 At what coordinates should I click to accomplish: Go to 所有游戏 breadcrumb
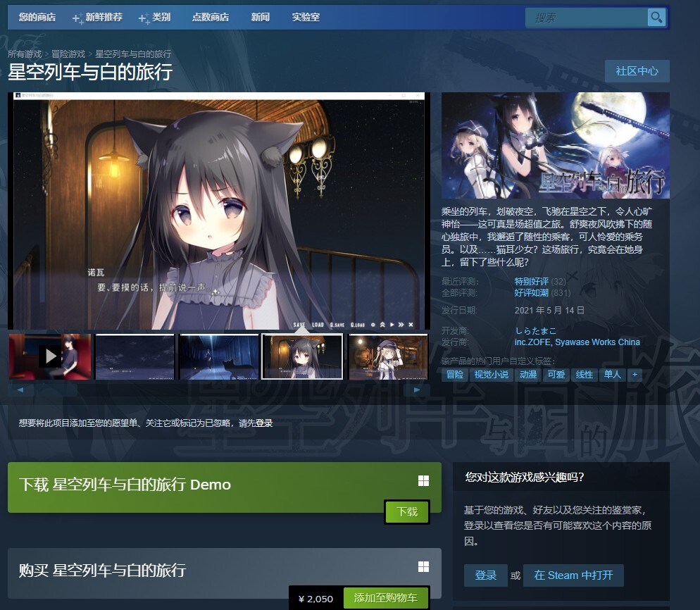point(25,54)
